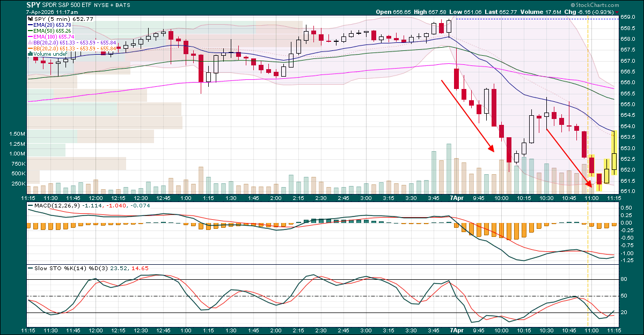Image resolution: width=644 pixels, height=335 pixels.
Task: Click the volume bars icon in legend
Action: click(x=30, y=54)
